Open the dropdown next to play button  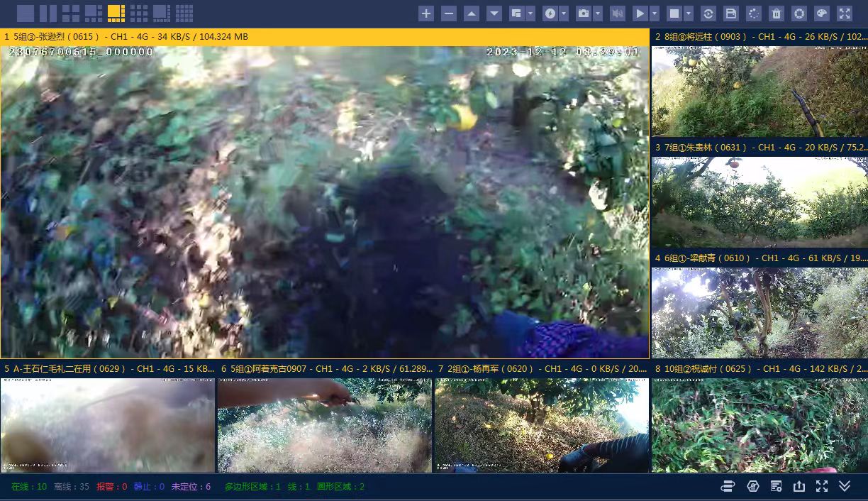point(655,13)
